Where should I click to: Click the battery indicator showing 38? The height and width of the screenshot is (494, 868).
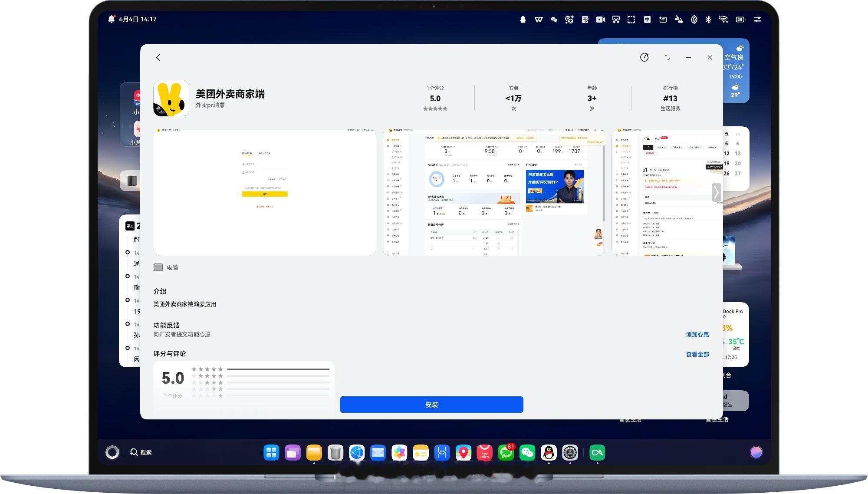pyautogui.click(x=740, y=20)
